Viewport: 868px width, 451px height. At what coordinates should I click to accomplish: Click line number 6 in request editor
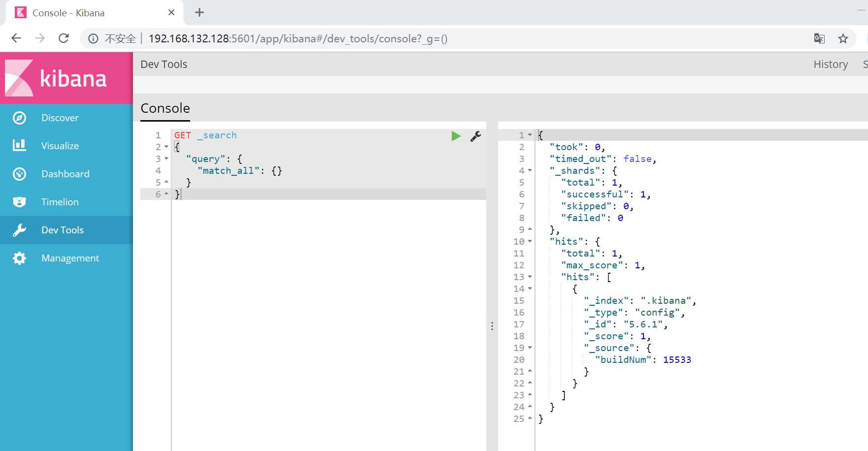158,194
